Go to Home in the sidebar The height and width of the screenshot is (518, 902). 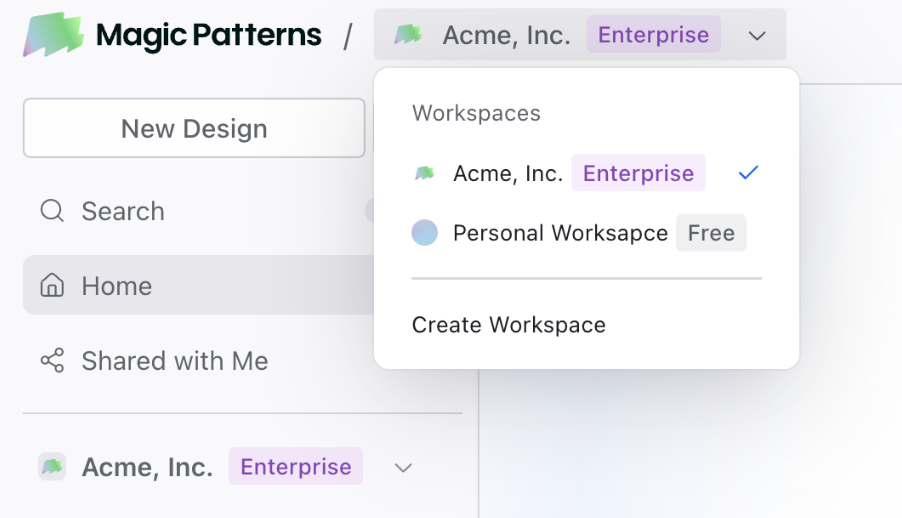coord(117,286)
